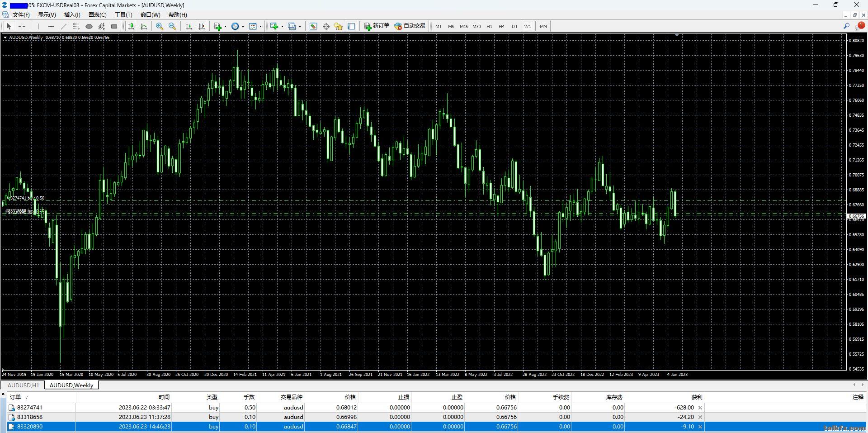Screen dimensions: 868x433
Task: Switch timeframe to M15
Action: click(464, 26)
